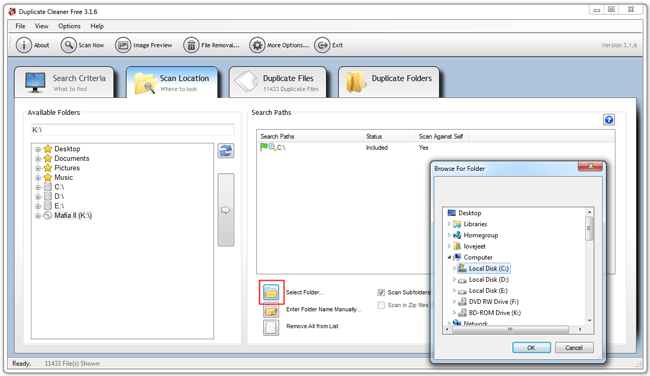Expand the Desktop node in Available Folders
The height and width of the screenshot is (376, 650).
click(x=38, y=149)
